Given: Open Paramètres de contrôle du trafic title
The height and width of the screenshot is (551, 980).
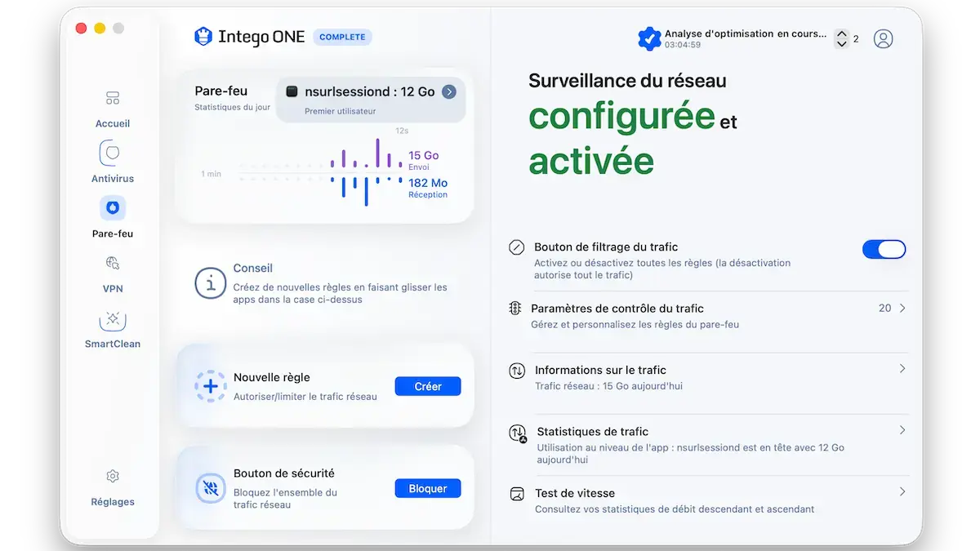Looking at the screenshot, I should (617, 309).
